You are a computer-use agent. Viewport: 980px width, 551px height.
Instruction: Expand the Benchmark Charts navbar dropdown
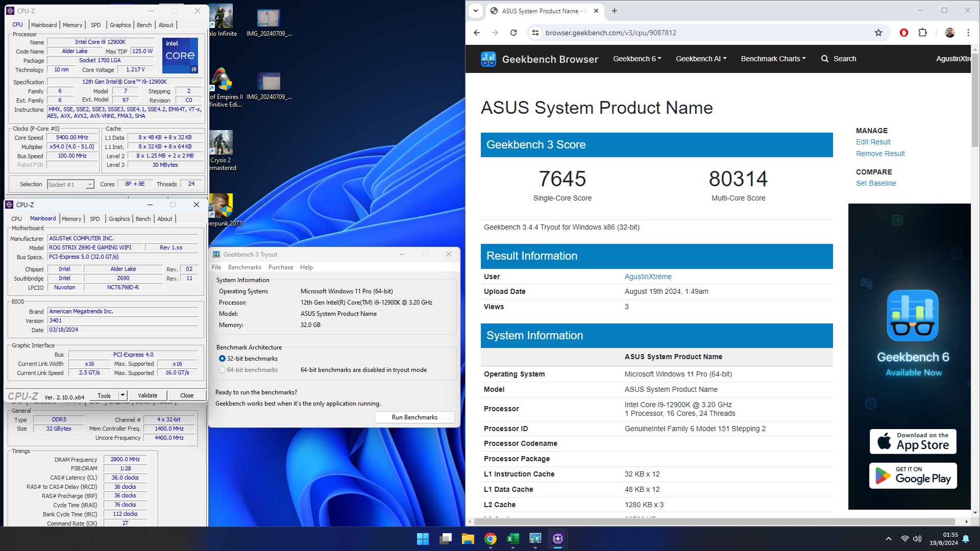coord(773,59)
